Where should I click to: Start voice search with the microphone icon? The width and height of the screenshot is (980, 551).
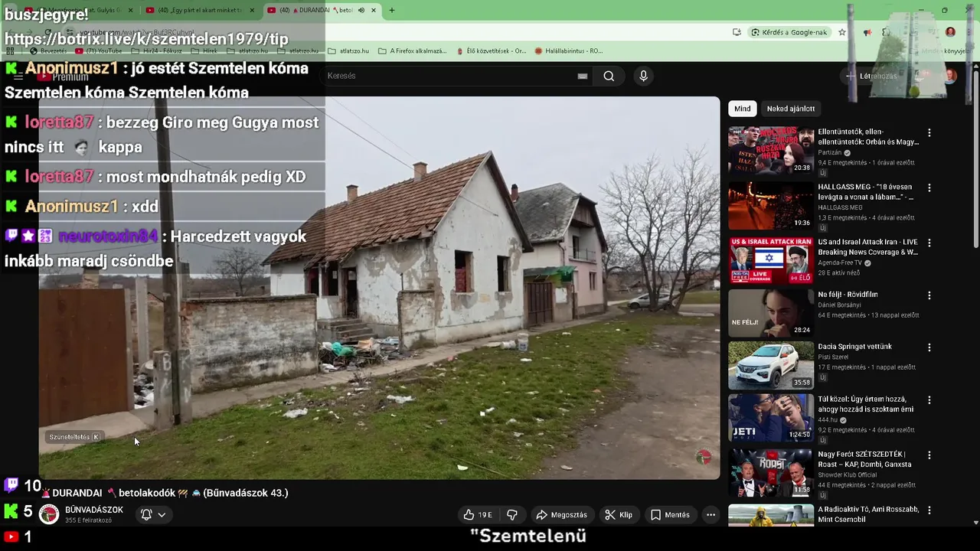coord(643,76)
